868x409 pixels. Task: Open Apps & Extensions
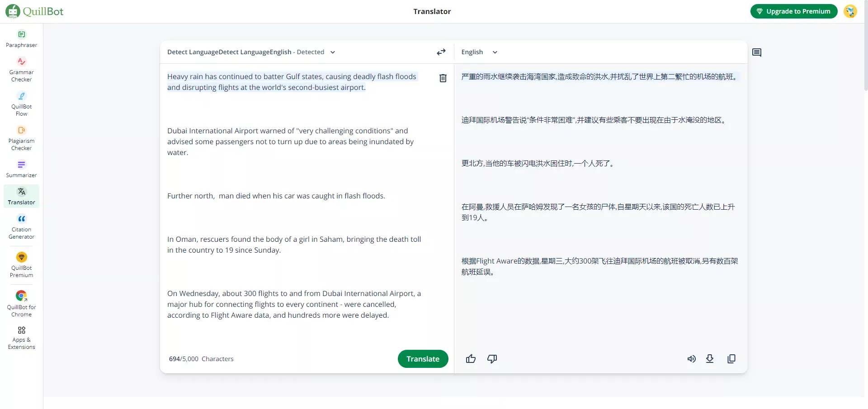tap(21, 338)
